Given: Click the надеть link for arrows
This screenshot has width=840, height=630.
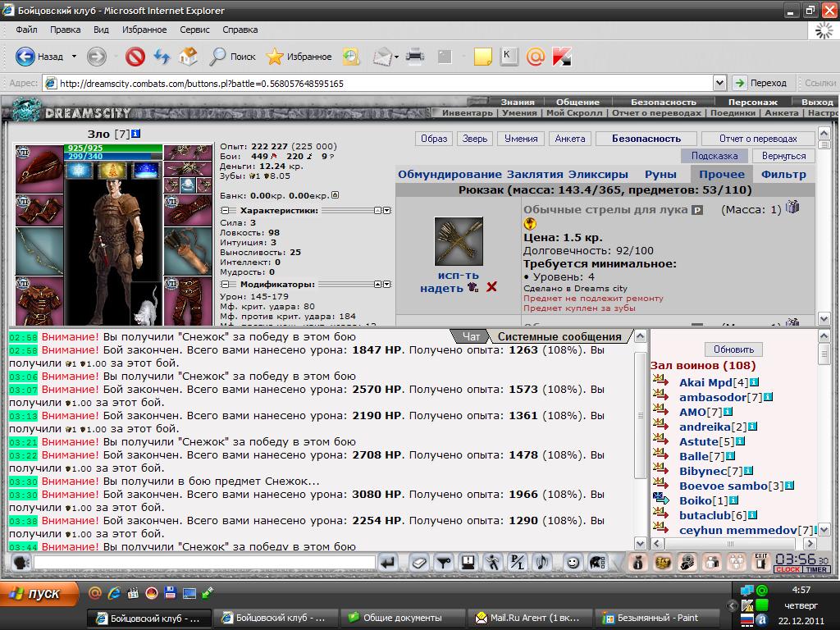Looking at the screenshot, I should [442, 288].
